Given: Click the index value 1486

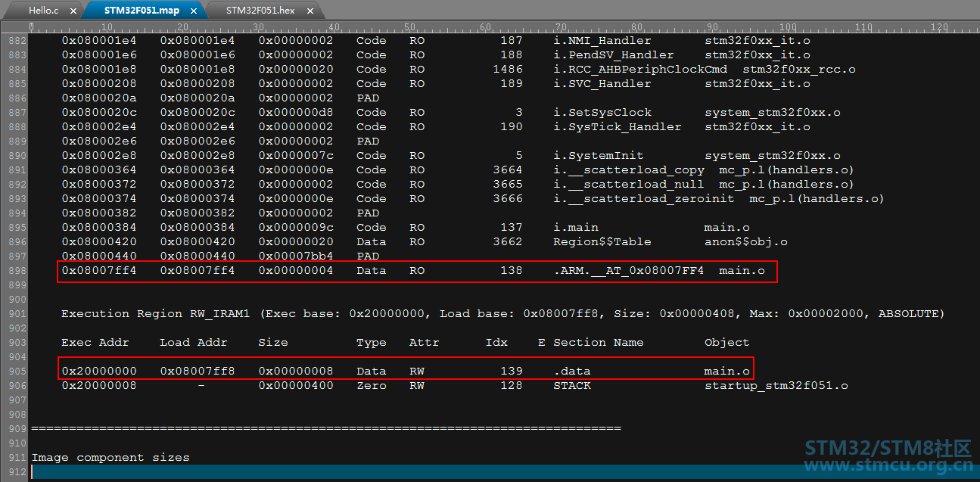Looking at the screenshot, I should tap(508, 70).
